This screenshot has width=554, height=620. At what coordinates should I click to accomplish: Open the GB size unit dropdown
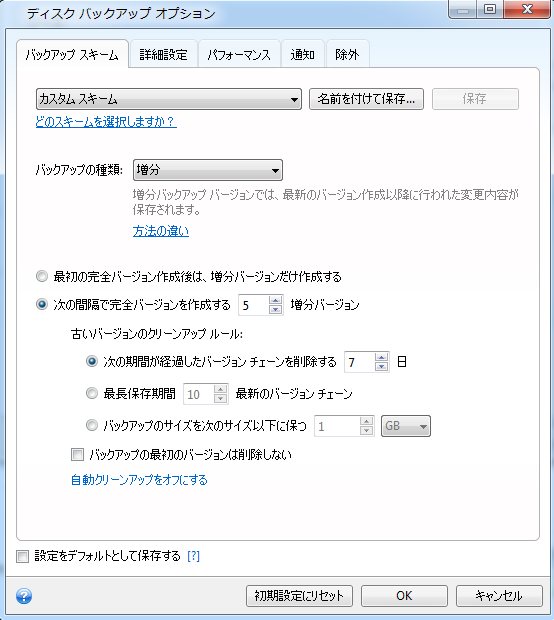(x=406, y=426)
